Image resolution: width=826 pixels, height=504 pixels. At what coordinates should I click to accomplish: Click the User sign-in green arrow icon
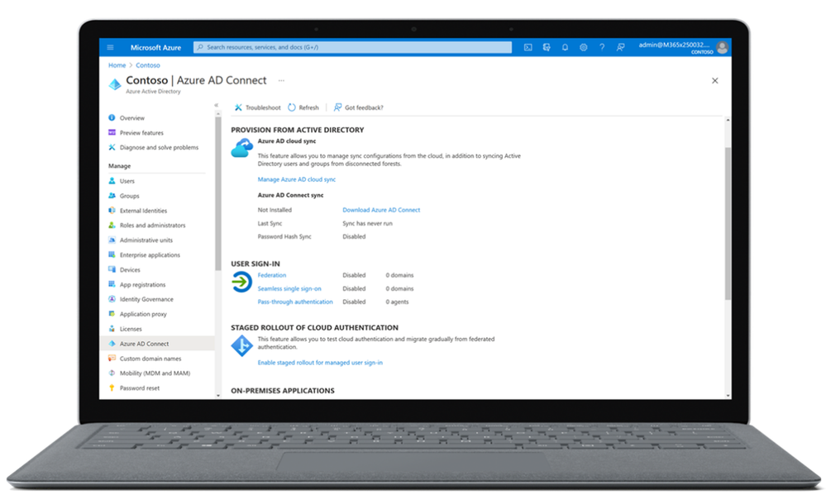241,283
